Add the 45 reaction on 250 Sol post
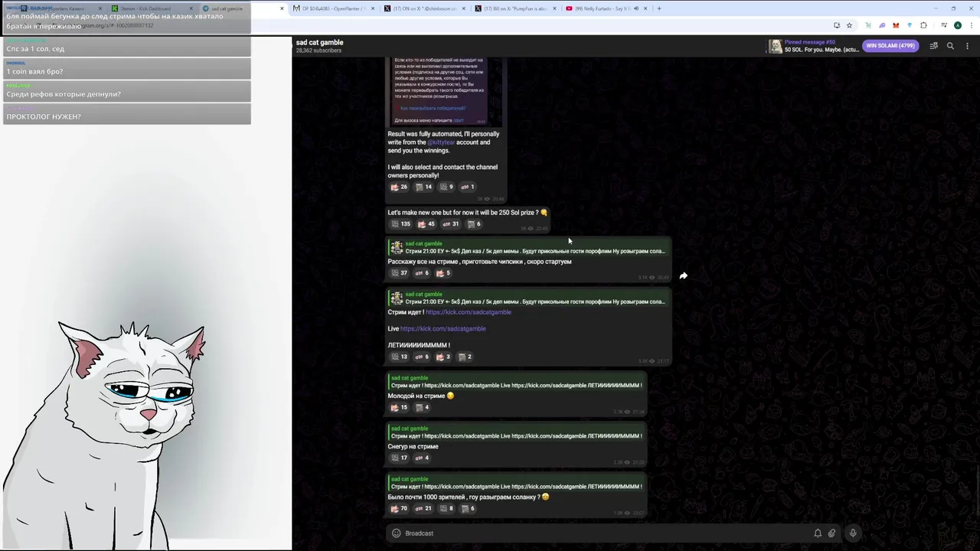The width and height of the screenshot is (980, 551). 426,224
